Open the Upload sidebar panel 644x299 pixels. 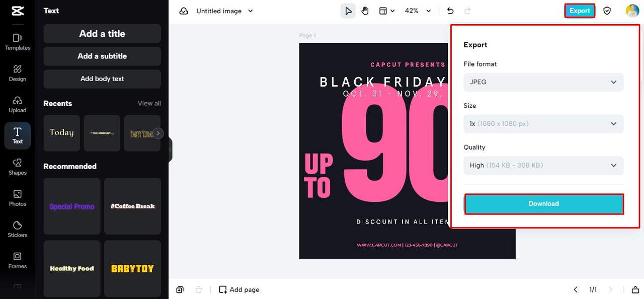tap(18, 104)
